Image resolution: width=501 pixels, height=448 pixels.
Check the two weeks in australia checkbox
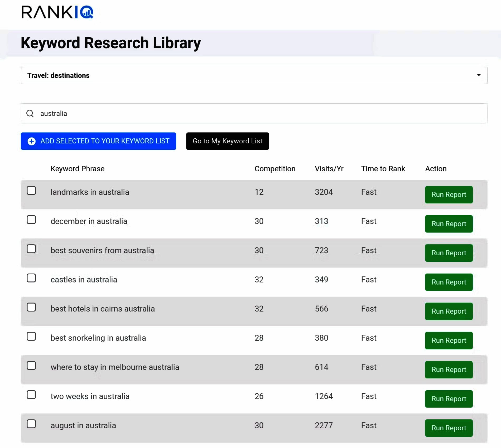31,395
